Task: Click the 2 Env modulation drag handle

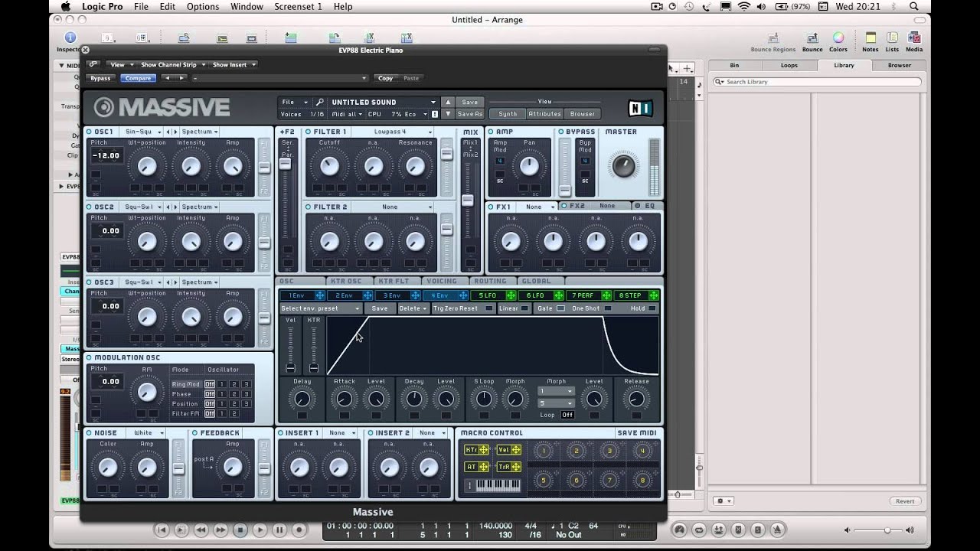Action: pos(367,295)
